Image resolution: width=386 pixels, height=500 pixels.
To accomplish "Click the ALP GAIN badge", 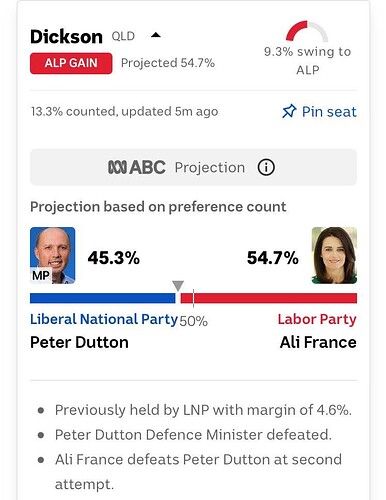I will click(71, 63).
